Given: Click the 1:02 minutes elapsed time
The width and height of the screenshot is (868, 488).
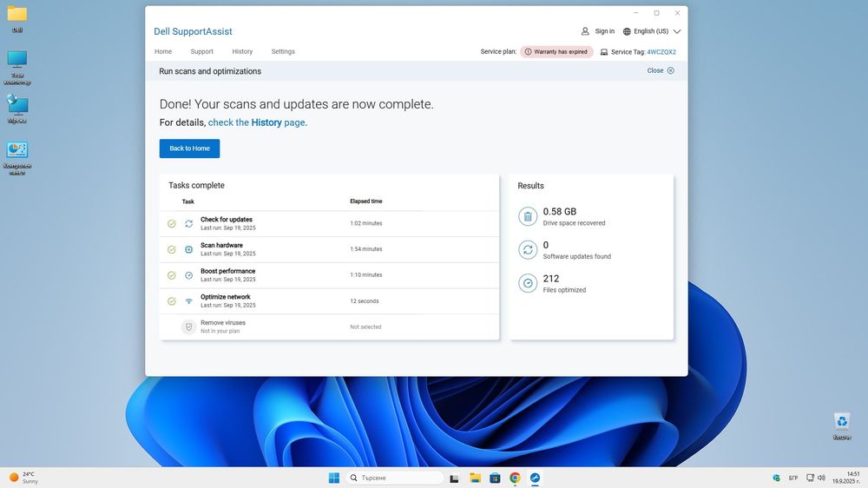Looking at the screenshot, I should [366, 224].
